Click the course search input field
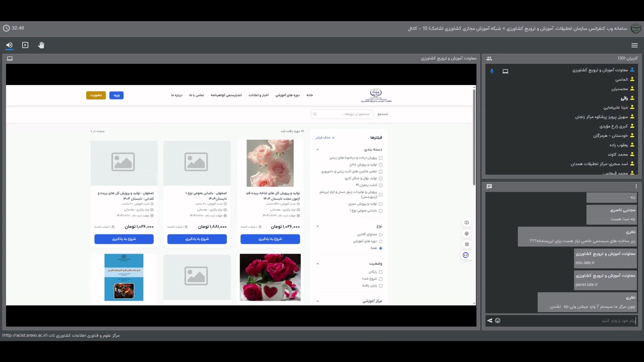Viewport: 644px width, 362px height. point(342,114)
